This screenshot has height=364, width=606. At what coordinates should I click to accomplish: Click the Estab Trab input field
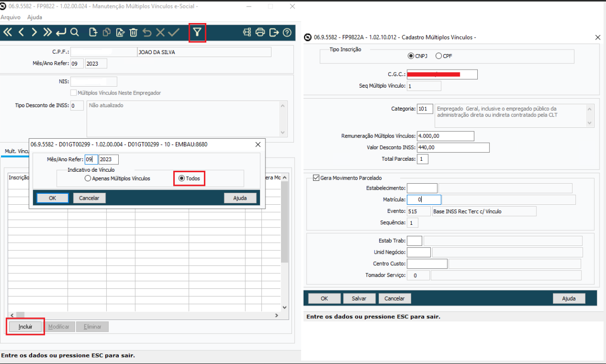(x=414, y=241)
